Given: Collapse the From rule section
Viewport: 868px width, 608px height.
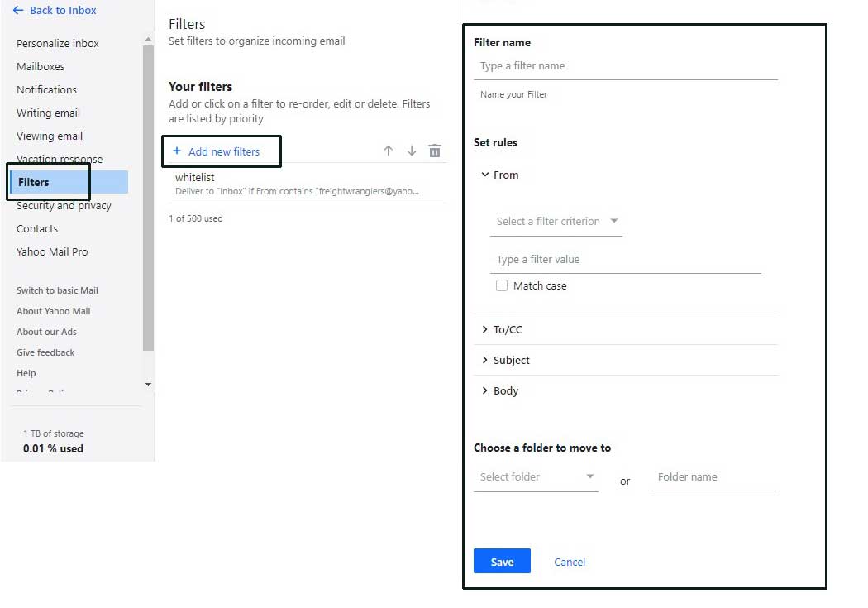Looking at the screenshot, I should (485, 175).
